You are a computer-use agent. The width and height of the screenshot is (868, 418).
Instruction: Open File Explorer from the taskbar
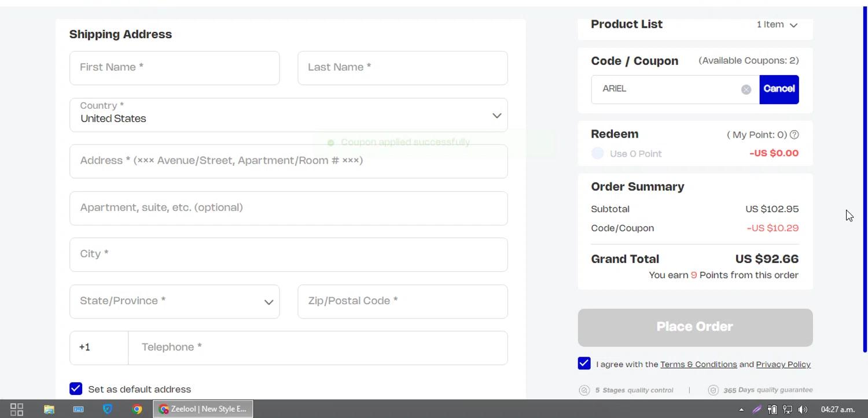click(x=49, y=409)
